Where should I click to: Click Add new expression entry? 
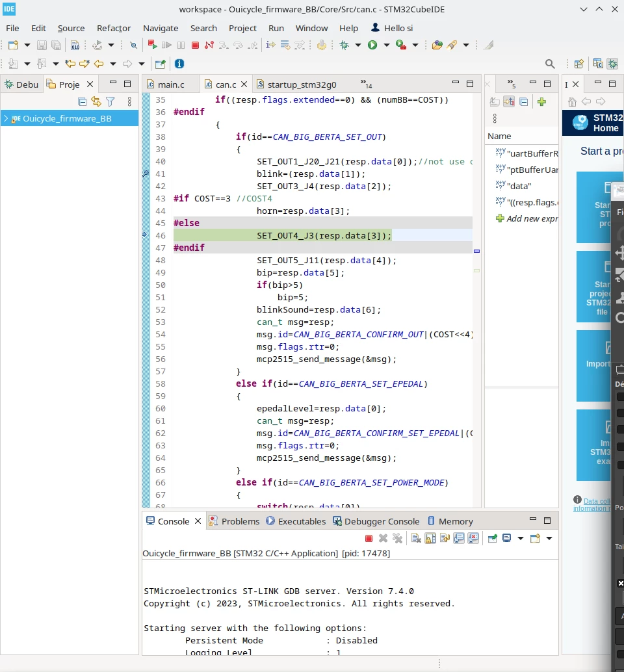pos(527,218)
